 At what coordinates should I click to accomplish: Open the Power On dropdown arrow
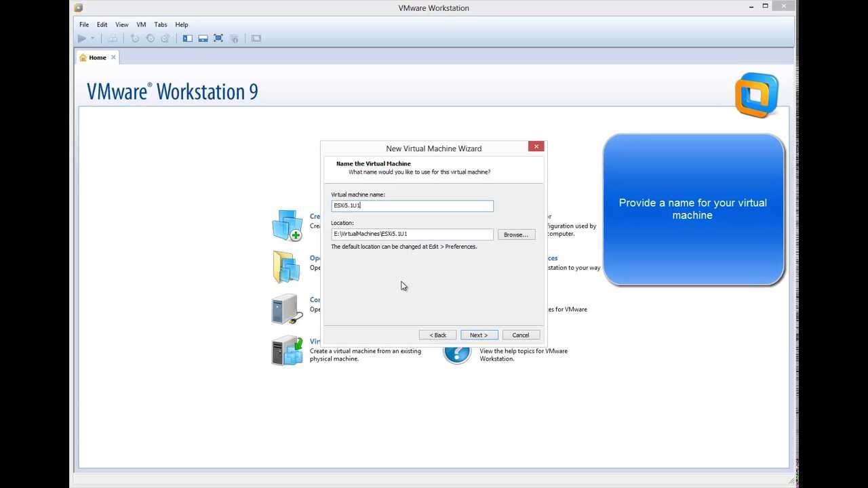[92, 38]
